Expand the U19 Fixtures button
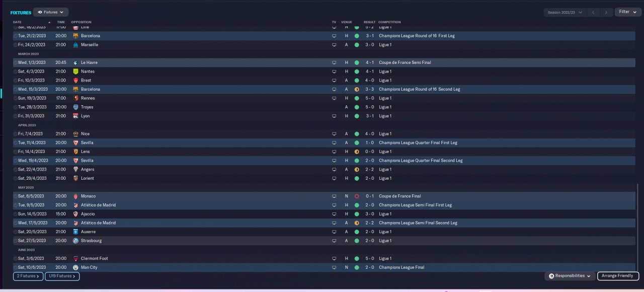 point(62,276)
